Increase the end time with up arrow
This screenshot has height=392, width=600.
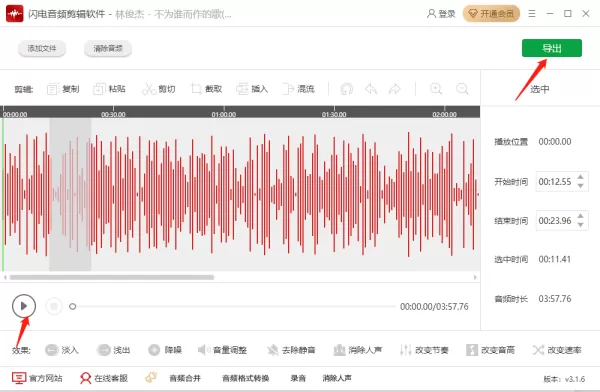(580, 216)
